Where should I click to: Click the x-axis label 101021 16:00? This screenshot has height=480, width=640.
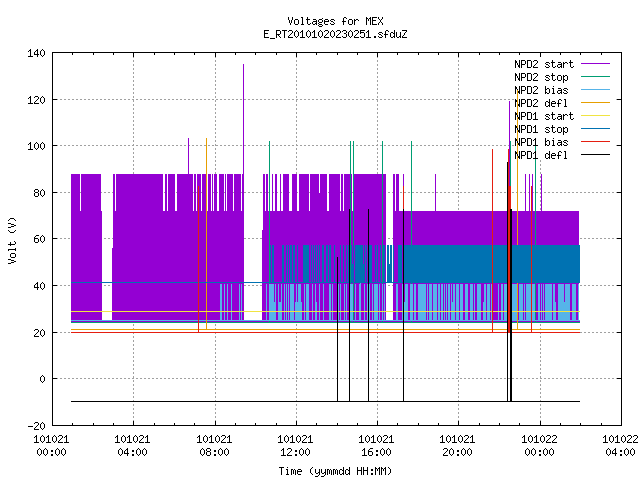[376, 446]
